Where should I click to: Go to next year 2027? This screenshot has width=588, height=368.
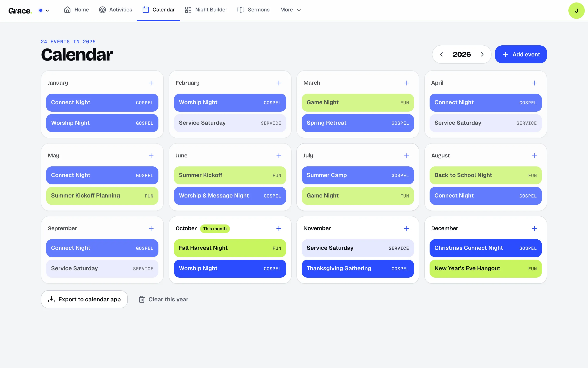(482, 55)
